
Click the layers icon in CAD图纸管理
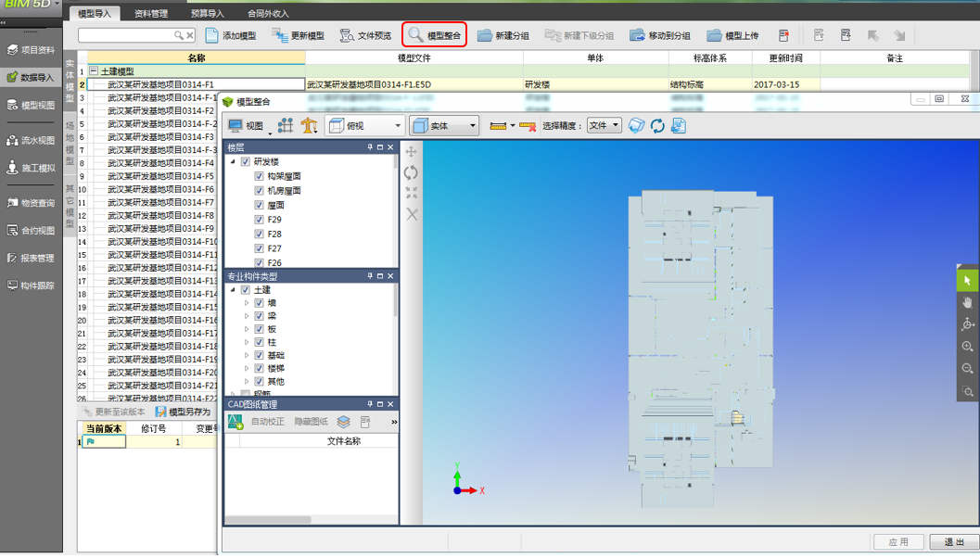click(x=343, y=422)
